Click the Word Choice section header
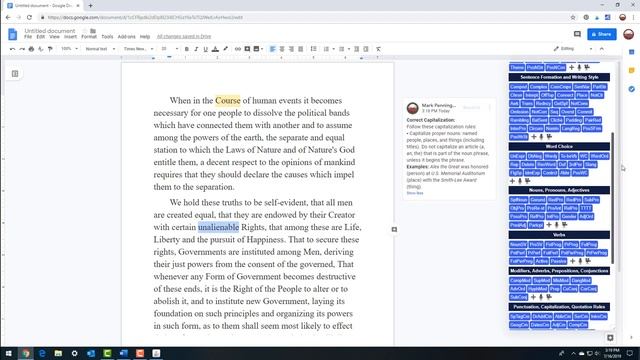The height and width of the screenshot is (360, 640). 559,146
